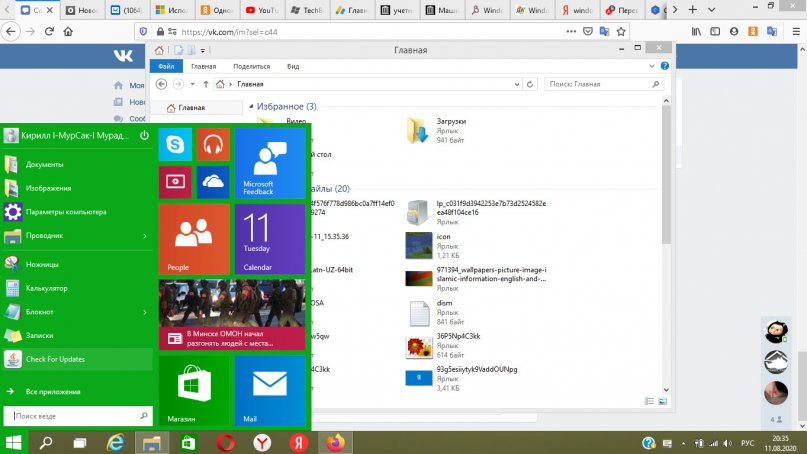Expand the Блокнот submenu arrow
This screenshot has height=454, width=807.
pos(145,312)
